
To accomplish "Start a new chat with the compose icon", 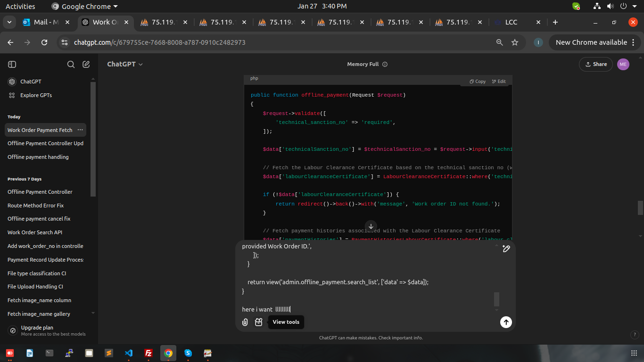I will coord(86,65).
